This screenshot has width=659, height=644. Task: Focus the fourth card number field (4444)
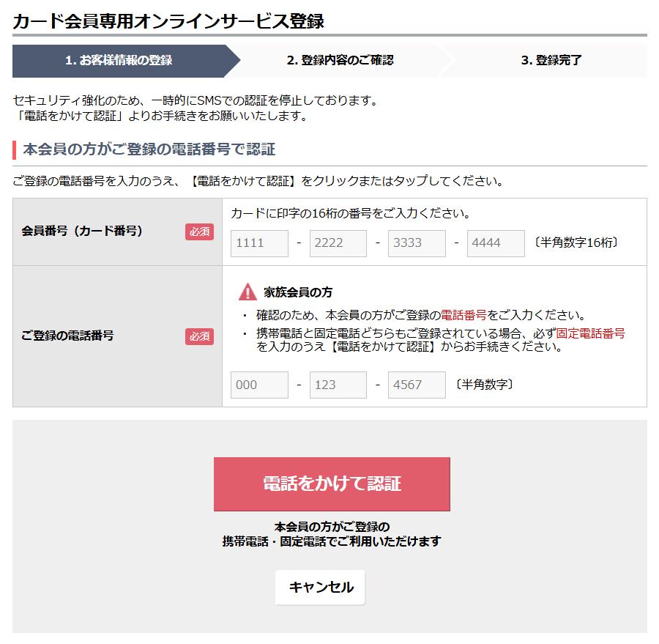pyautogui.click(x=496, y=243)
